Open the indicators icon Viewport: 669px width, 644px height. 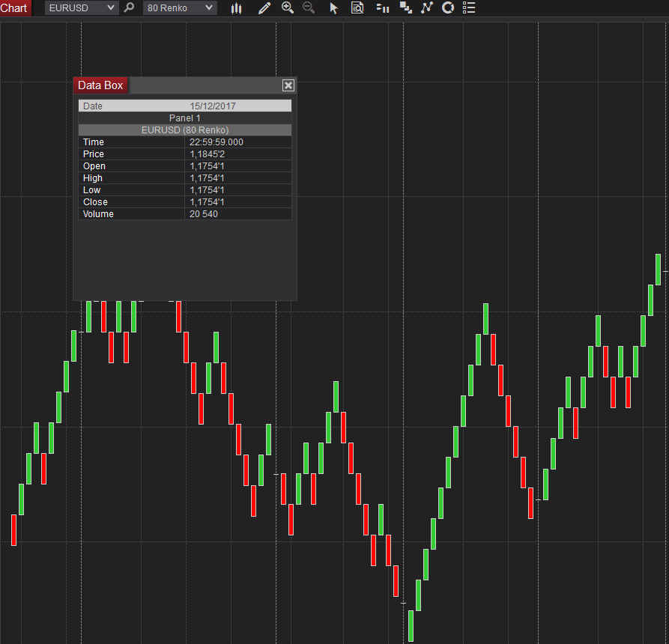(x=427, y=7)
